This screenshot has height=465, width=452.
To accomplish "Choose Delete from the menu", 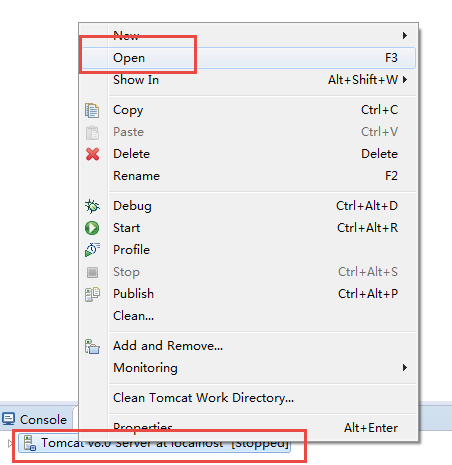I will coord(248,154).
